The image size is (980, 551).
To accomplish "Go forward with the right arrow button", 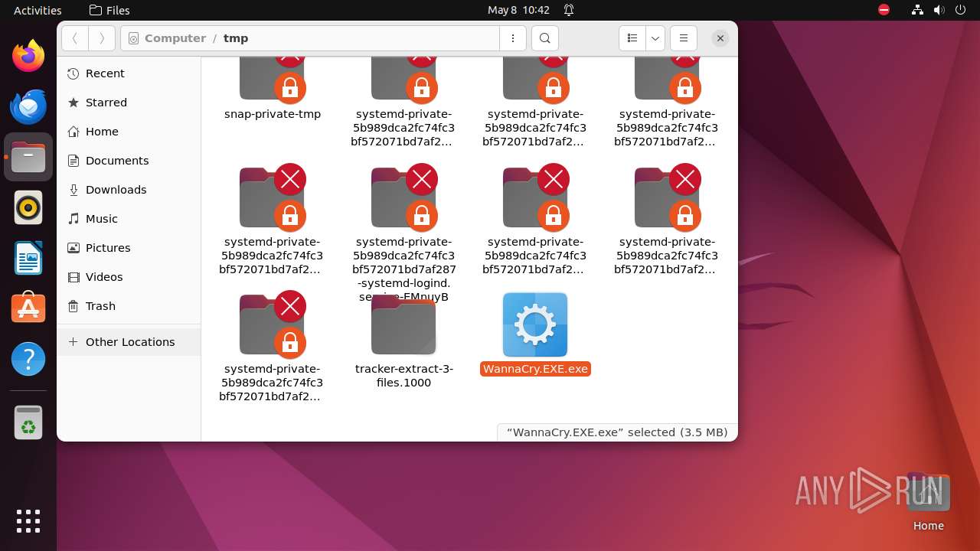I will [x=102, y=38].
